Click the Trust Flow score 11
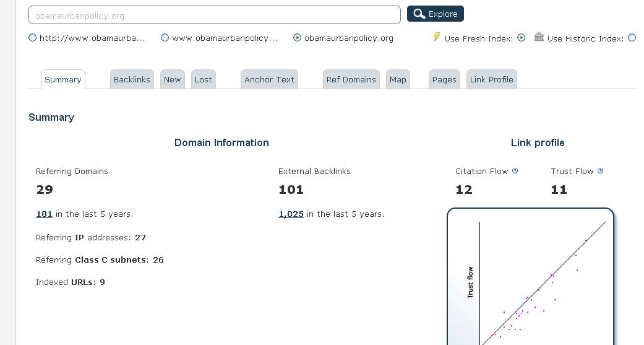Screen dimensions: 644x345 tap(559, 190)
